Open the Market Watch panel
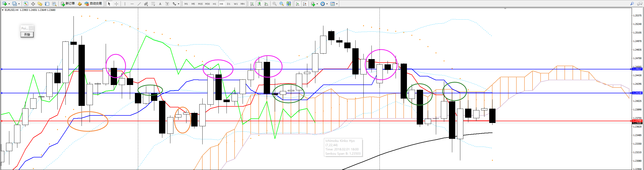 point(26,4)
